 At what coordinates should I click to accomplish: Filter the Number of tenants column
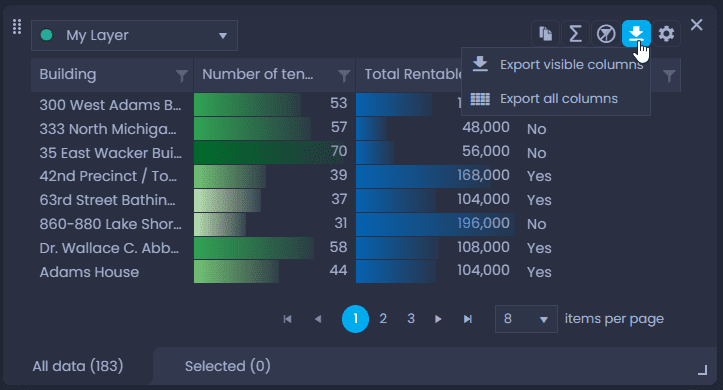(x=344, y=75)
